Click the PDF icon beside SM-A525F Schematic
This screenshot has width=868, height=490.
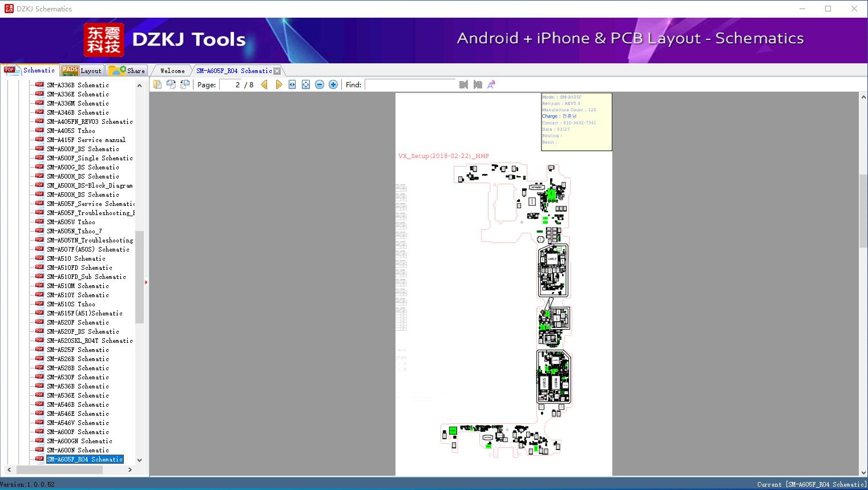pos(39,350)
